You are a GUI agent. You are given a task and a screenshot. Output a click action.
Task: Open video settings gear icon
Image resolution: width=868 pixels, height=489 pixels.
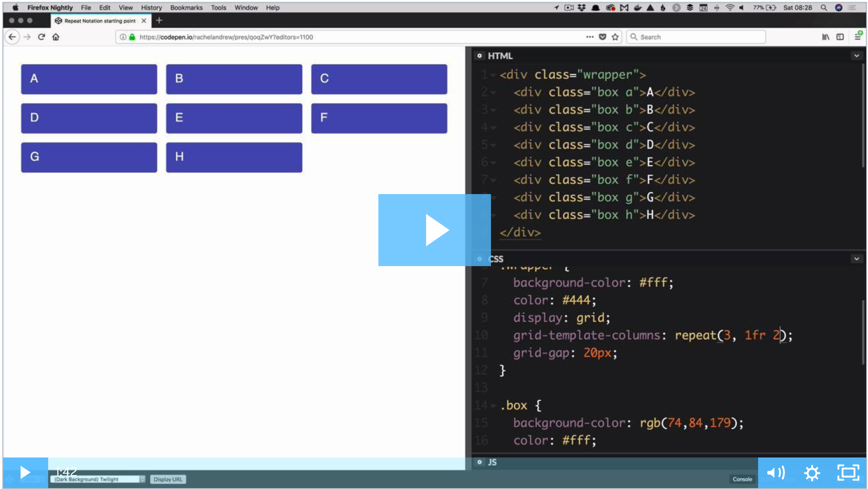coord(812,473)
